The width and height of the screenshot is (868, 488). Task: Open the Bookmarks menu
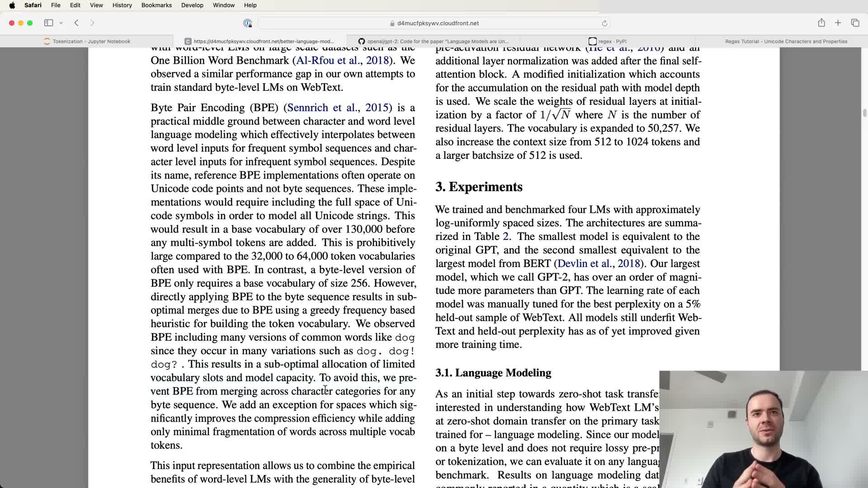(x=156, y=5)
